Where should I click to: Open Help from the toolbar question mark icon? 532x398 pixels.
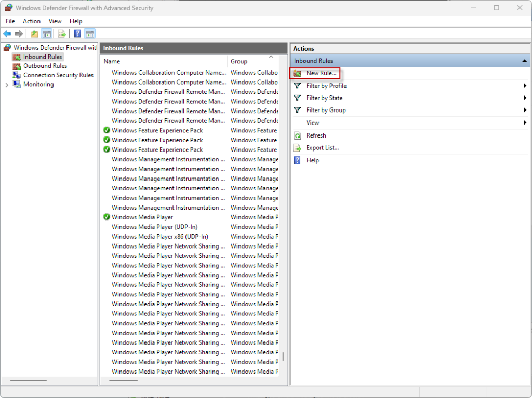point(78,34)
